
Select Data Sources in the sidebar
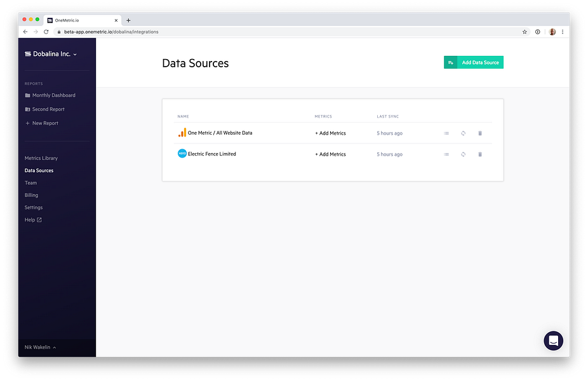(39, 171)
